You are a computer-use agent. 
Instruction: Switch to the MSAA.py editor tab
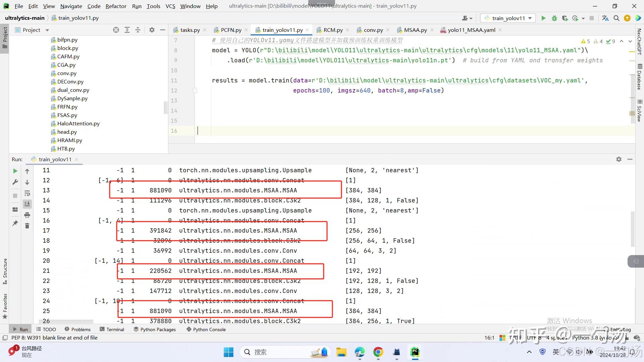click(x=415, y=30)
